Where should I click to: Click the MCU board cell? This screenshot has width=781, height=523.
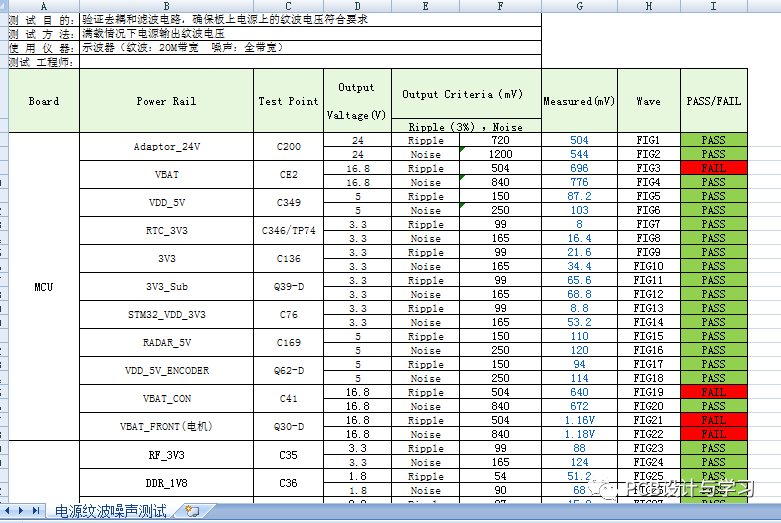tap(43, 287)
